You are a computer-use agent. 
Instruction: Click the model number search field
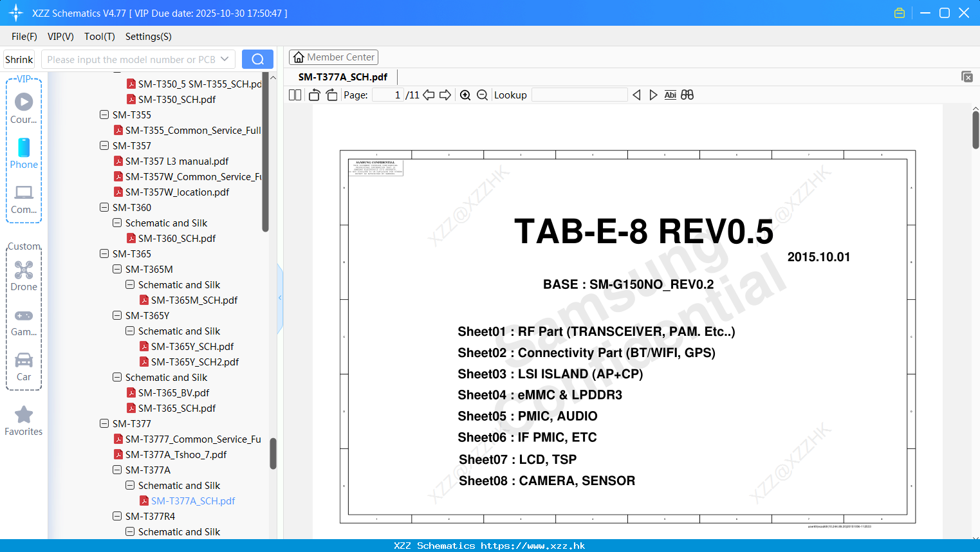pos(131,59)
